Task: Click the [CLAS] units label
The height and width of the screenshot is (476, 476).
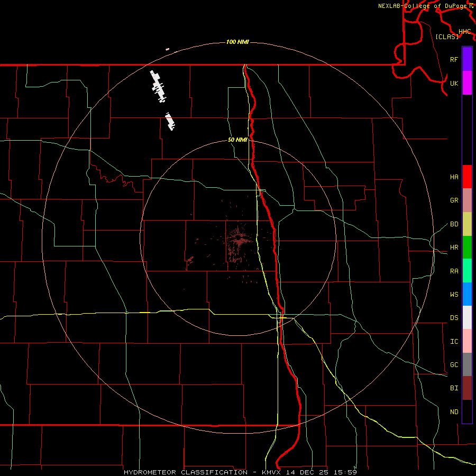Action: [447, 36]
